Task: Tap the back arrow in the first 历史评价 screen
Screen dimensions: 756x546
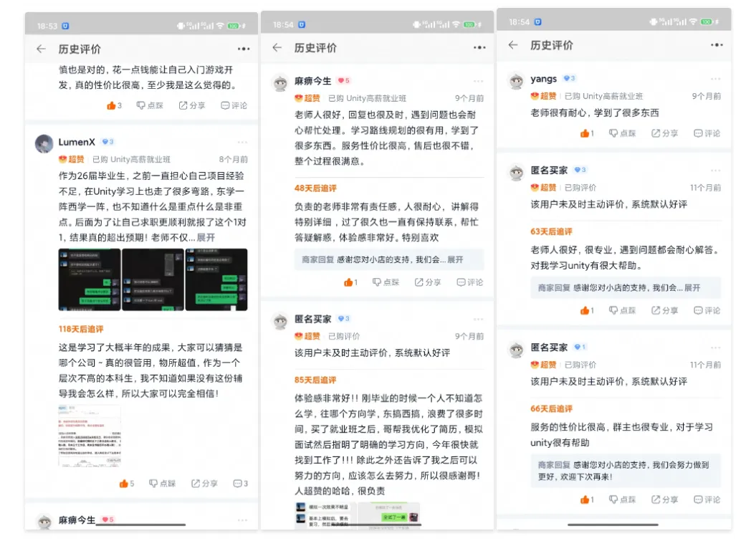Action: click(41, 49)
